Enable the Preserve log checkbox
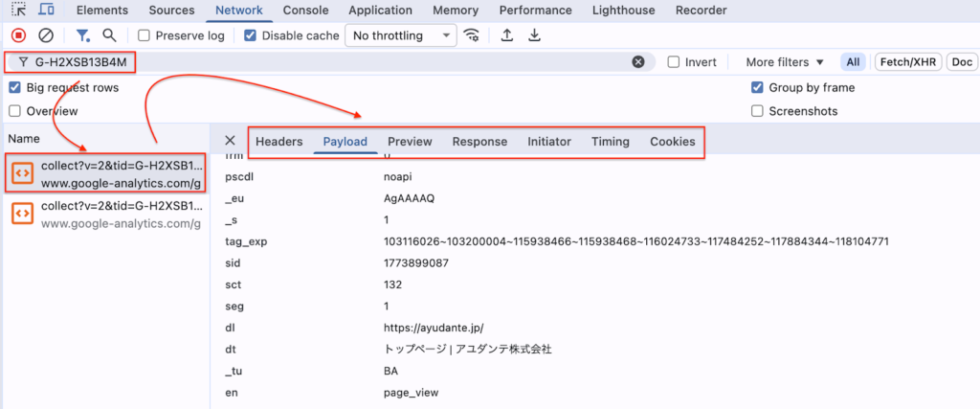The height and width of the screenshot is (409, 980). (x=144, y=35)
